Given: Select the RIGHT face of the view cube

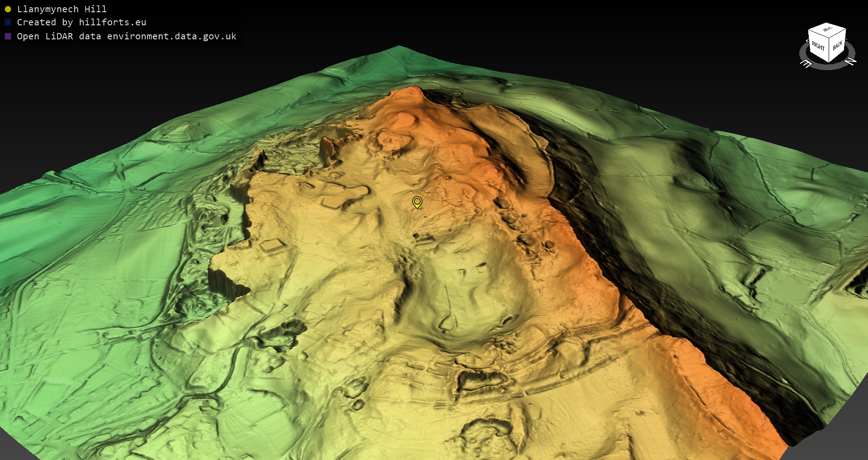Looking at the screenshot, I should pyautogui.click(x=818, y=46).
